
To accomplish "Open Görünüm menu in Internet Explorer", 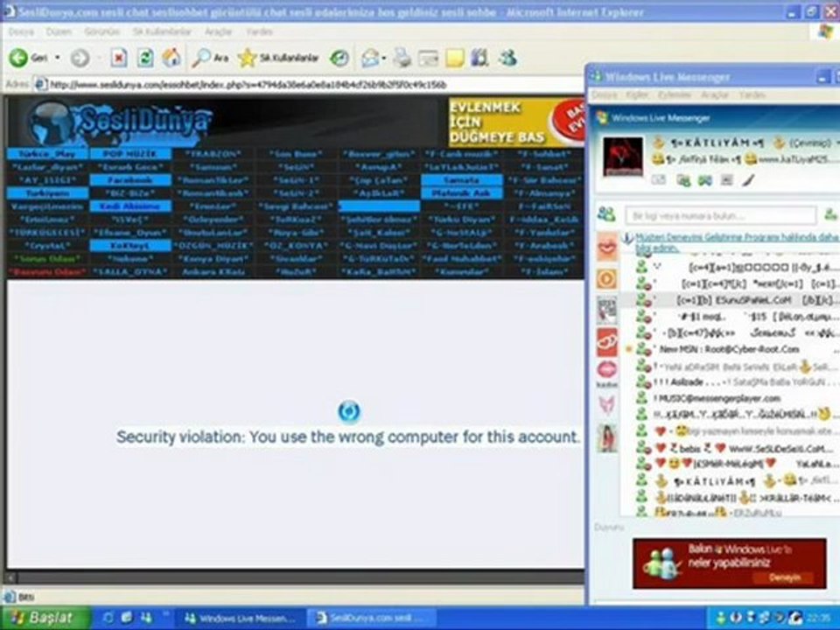I will click(101, 32).
